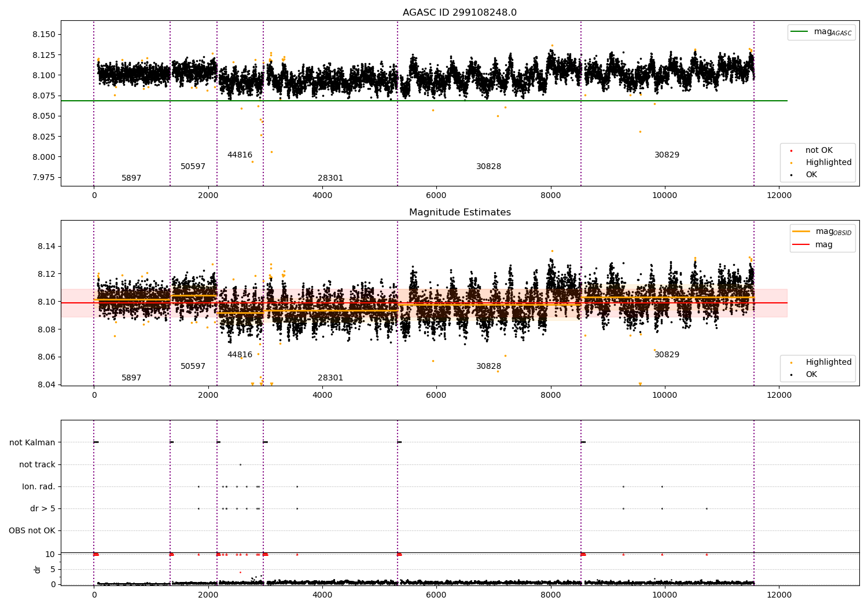Click OBSID label 30829 in AGASC ID plot

(667, 155)
